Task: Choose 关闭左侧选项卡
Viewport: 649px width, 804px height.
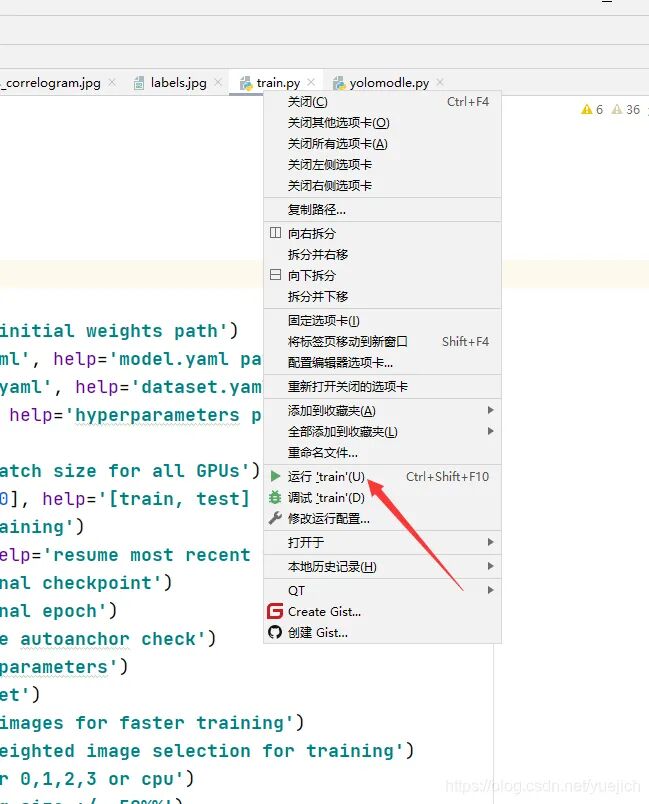Action: 382,165
